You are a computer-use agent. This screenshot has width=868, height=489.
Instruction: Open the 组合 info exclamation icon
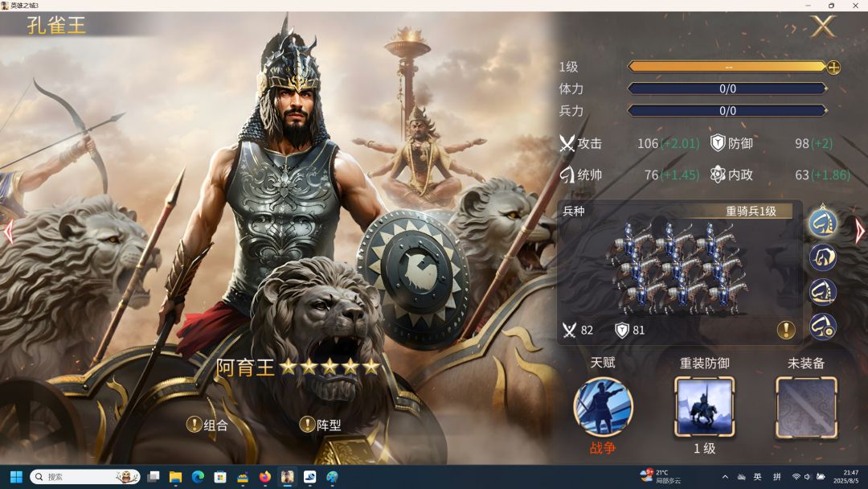pos(194,425)
